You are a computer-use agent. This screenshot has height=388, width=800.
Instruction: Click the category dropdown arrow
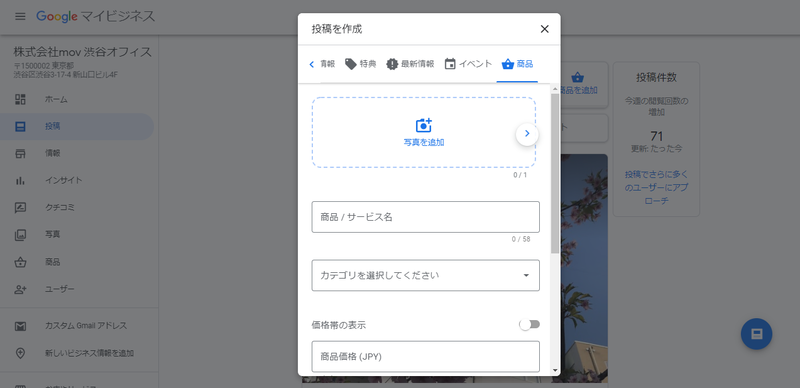pyautogui.click(x=526, y=276)
